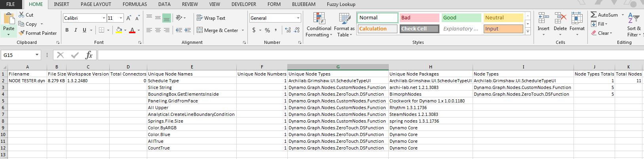
Task: Increase decimal places
Action: (288, 30)
